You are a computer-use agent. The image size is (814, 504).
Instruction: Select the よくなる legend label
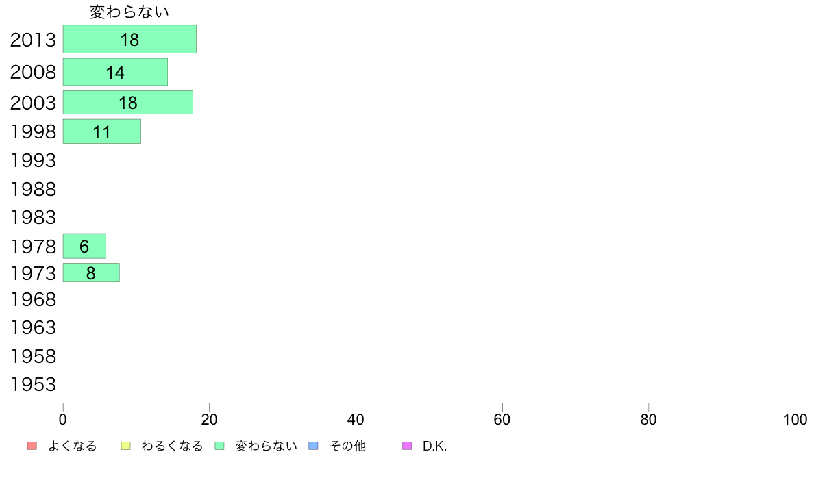point(73,446)
